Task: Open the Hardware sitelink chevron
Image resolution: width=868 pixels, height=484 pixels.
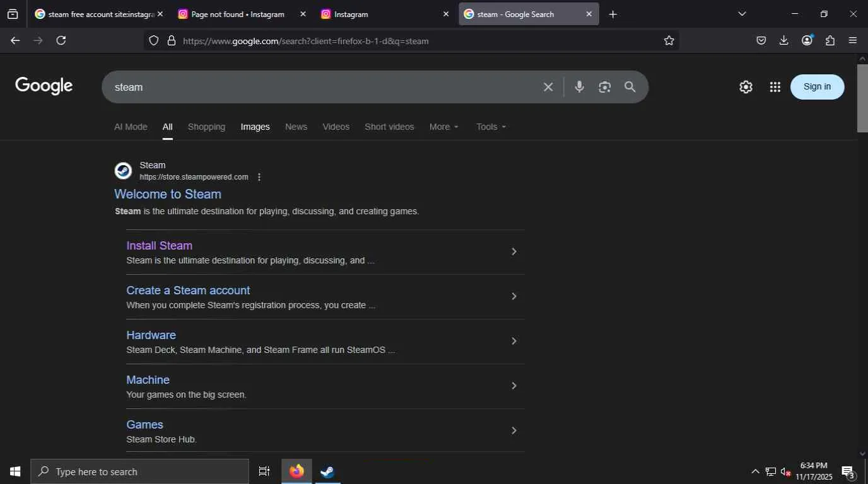Action: pos(514,341)
